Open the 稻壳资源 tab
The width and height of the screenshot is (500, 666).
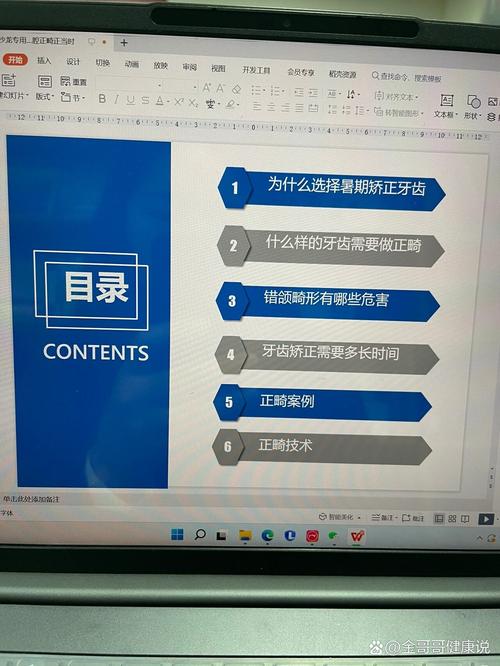pyautogui.click(x=342, y=74)
